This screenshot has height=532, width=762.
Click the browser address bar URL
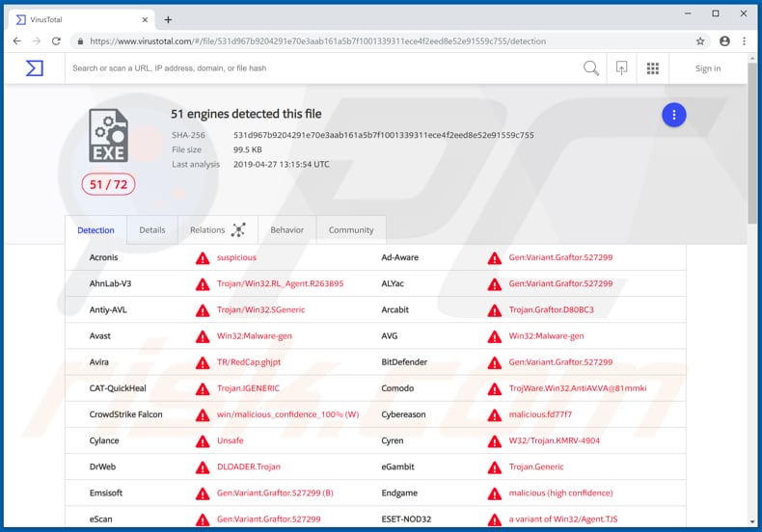point(318,41)
